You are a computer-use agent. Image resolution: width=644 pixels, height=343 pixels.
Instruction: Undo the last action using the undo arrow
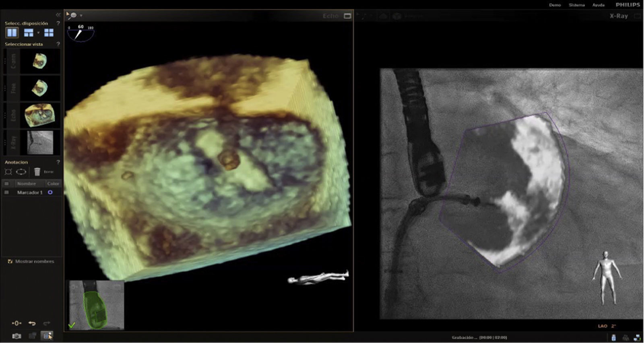coord(32,323)
